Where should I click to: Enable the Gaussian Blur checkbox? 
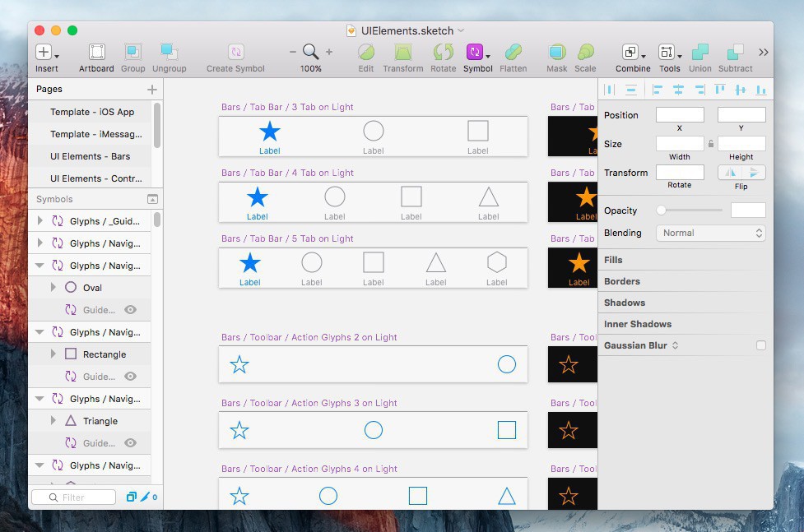point(761,345)
